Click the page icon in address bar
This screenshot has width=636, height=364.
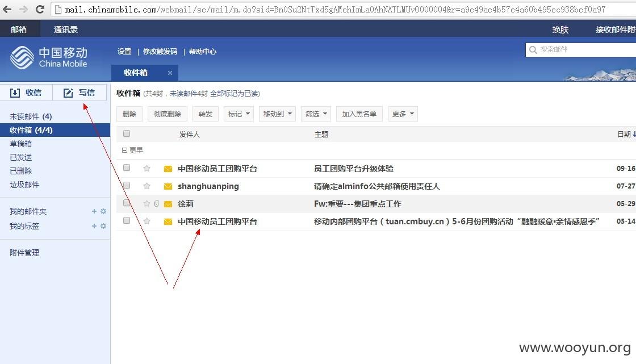[57, 9]
